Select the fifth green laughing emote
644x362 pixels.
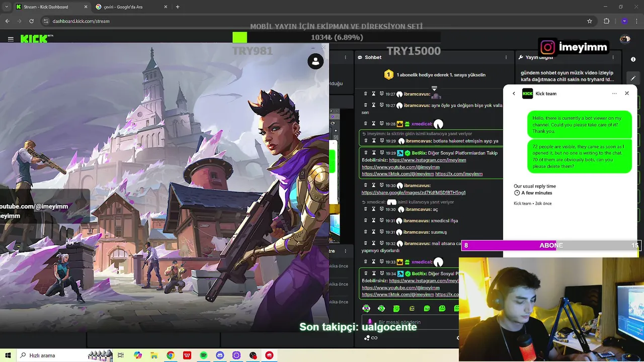tap(427, 308)
